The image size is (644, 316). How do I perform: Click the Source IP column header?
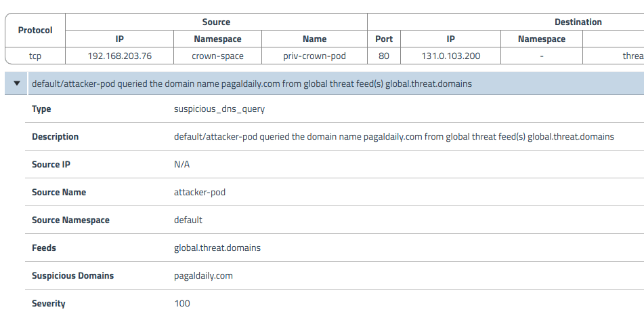[119, 39]
